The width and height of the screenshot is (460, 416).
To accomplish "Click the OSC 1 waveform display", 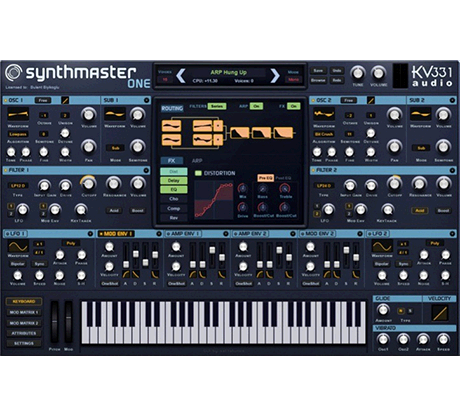I will (x=18, y=115).
